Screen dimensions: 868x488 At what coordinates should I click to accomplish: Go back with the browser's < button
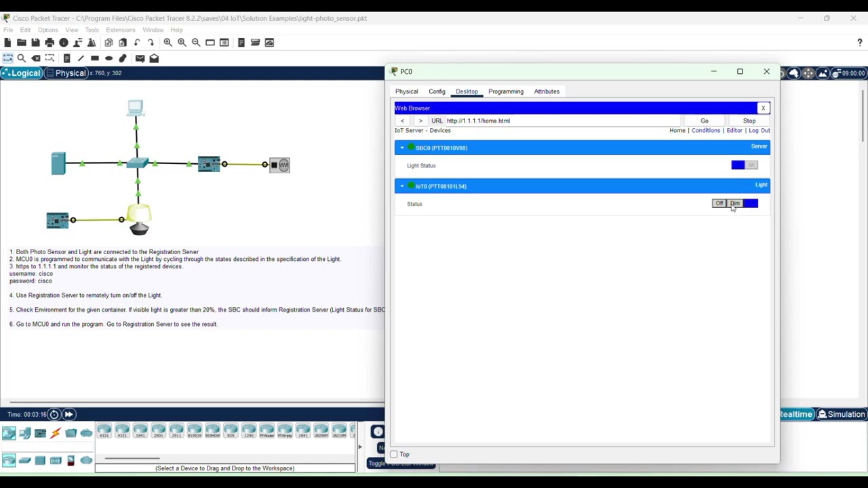[x=402, y=121]
